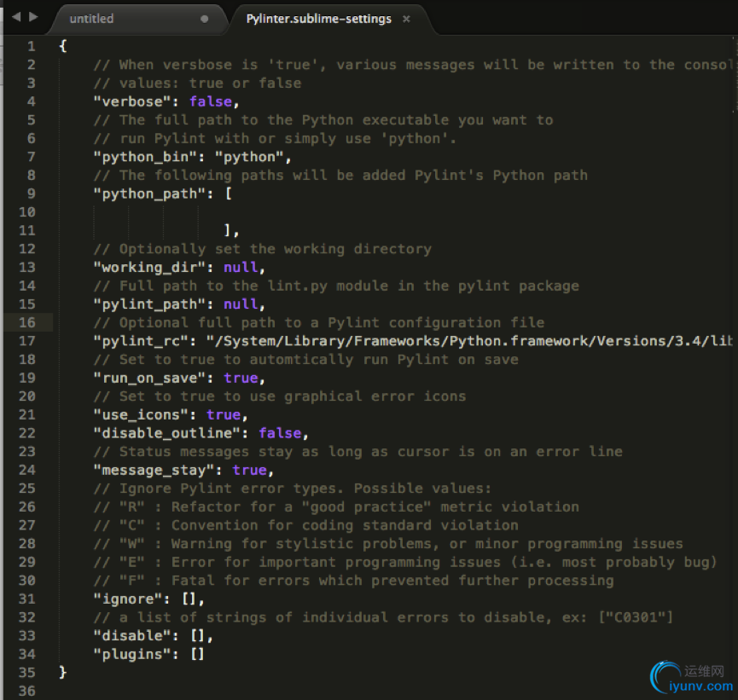738x700 pixels.
Task: Click the false value of "verbose"
Action: (211, 101)
